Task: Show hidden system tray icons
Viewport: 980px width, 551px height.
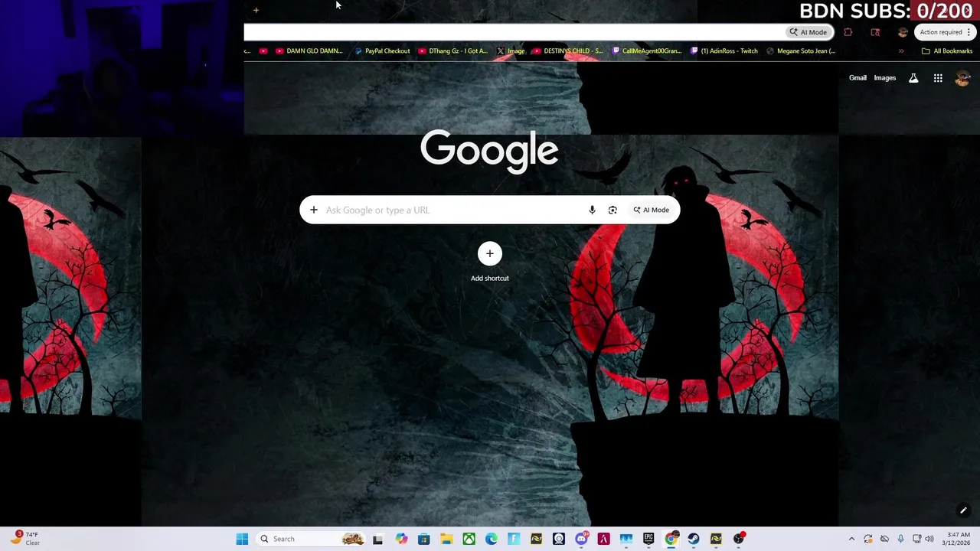Action: tap(851, 539)
